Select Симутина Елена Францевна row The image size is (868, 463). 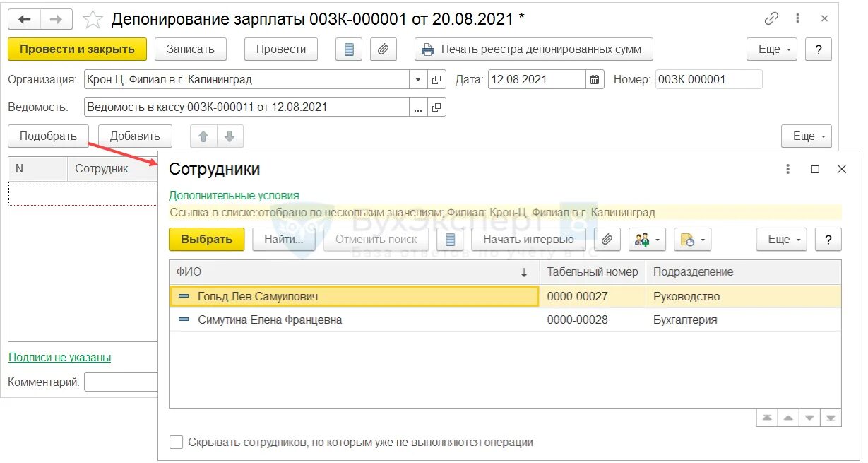[x=505, y=320]
